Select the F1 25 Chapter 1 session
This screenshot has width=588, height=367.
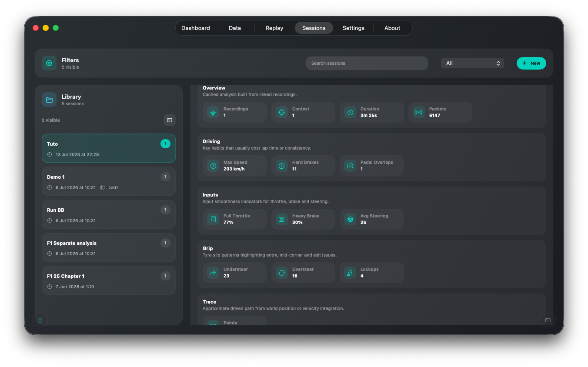(x=109, y=280)
